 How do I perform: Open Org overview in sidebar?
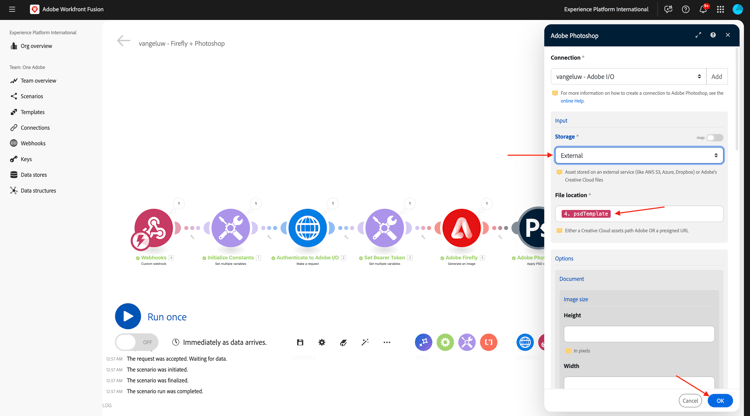point(36,46)
